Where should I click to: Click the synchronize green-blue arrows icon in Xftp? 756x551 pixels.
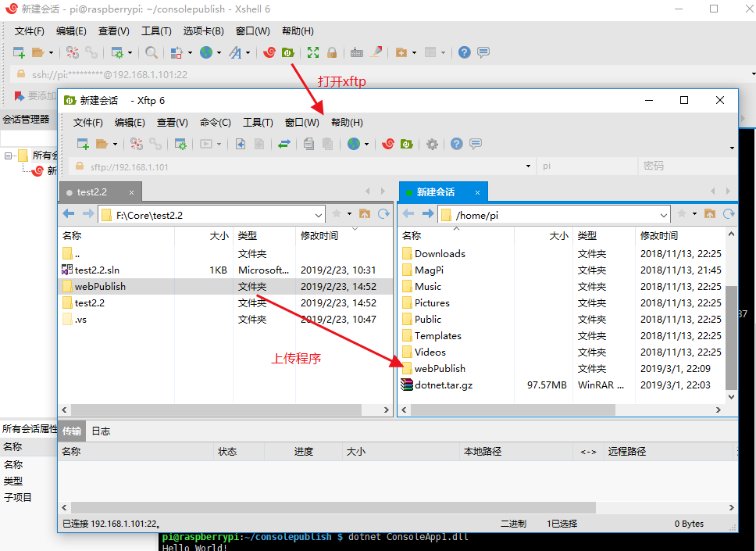coord(284,144)
